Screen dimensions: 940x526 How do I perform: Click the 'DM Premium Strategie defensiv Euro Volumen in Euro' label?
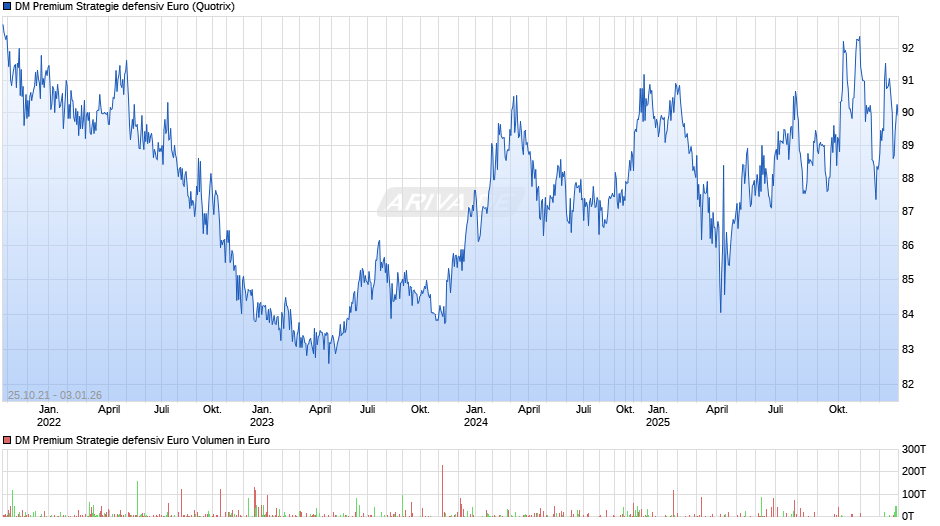tap(142, 440)
